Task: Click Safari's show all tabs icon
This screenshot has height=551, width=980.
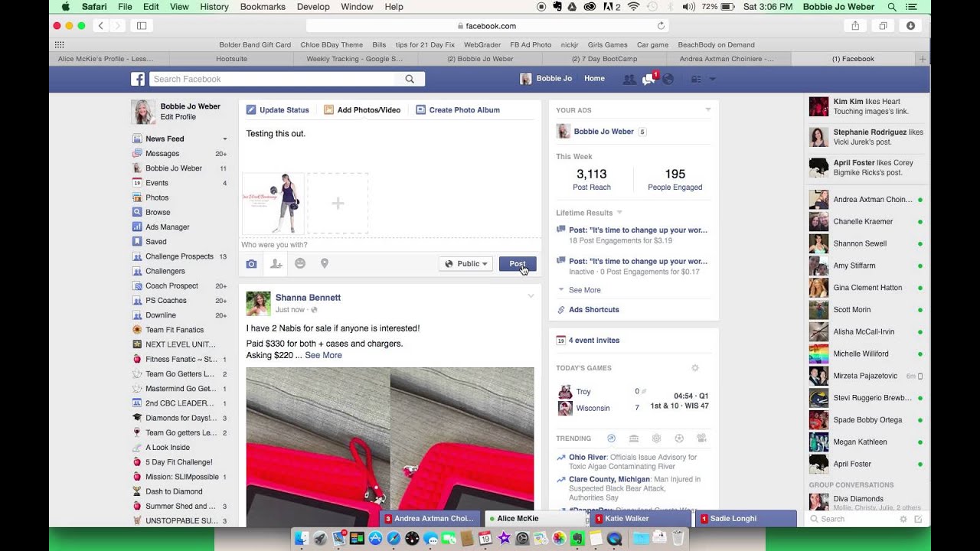Action: 883,25
